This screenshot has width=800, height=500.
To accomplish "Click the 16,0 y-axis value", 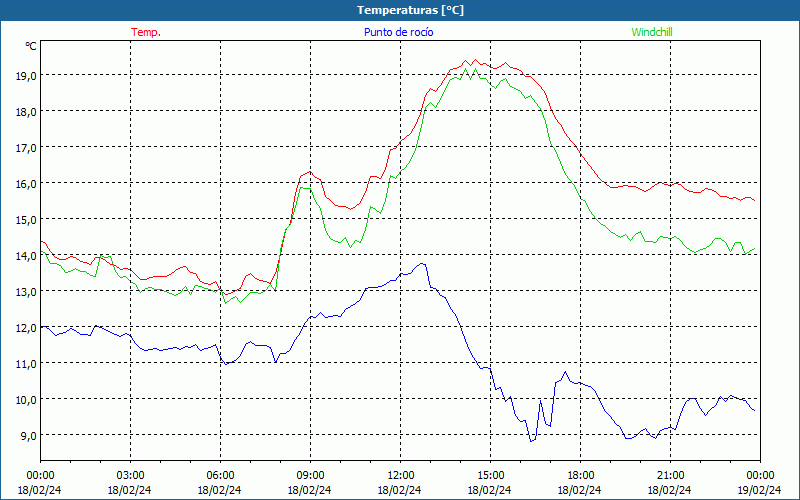I will (26, 184).
